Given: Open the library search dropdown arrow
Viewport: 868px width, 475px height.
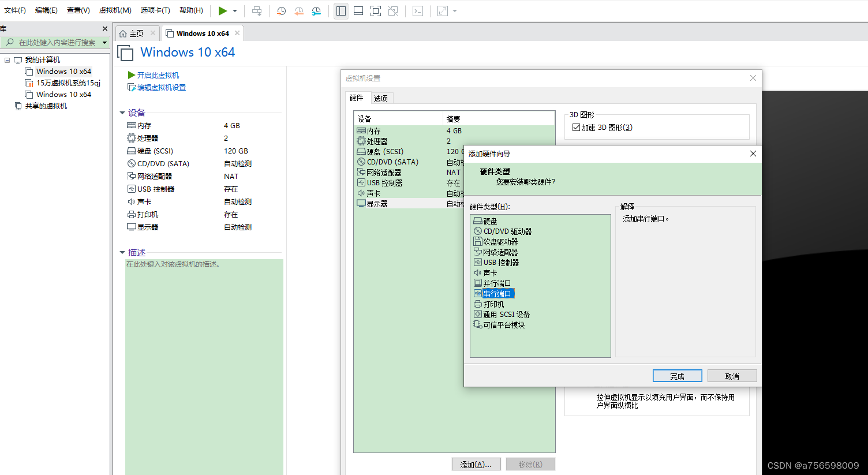Looking at the screenshot, I should coord(104,42).
